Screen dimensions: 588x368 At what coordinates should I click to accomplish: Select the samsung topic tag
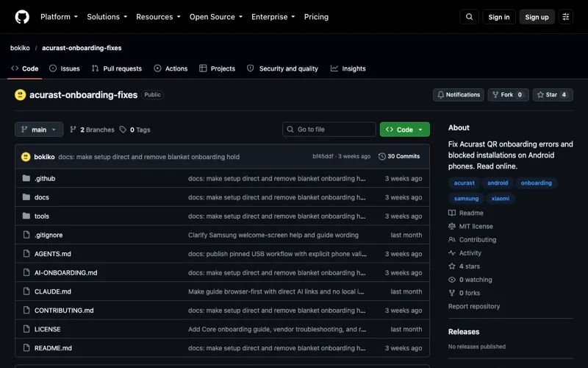click(466, 198)
